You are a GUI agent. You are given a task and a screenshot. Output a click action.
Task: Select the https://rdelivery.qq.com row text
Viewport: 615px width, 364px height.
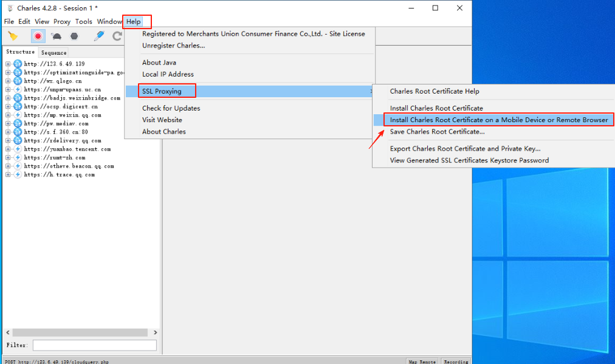coord(63,140)
